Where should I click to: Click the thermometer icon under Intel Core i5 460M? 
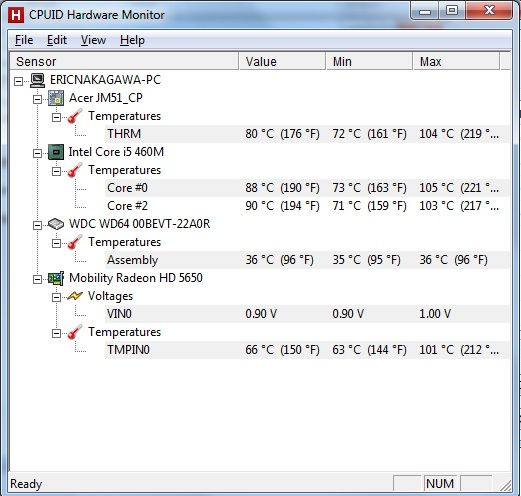(x=75, y=170)
